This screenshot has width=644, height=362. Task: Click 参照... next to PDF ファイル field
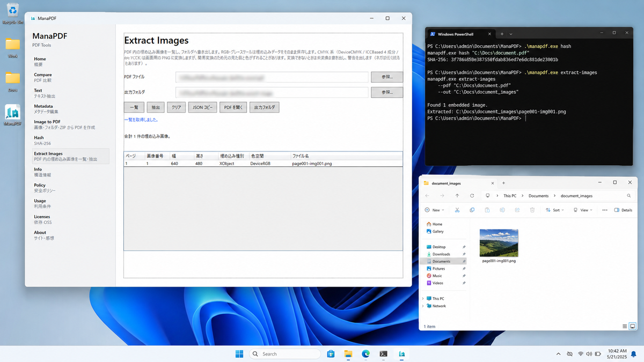coord(387,77)
